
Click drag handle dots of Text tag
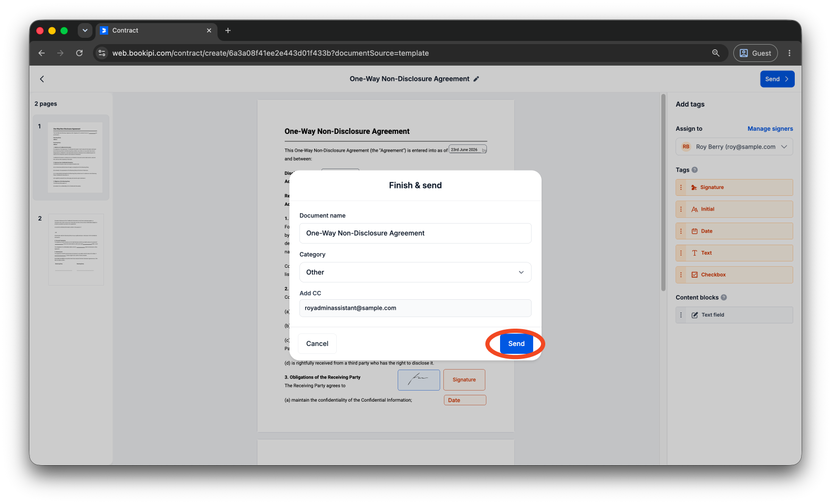tap(681, 253)
